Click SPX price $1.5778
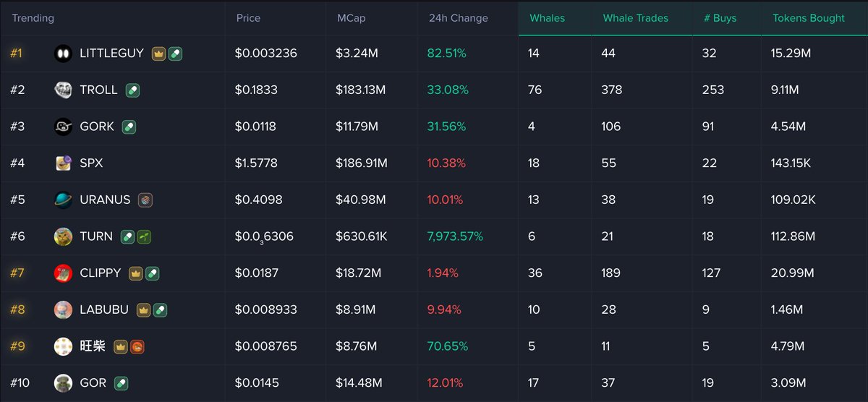This screenshot has height=402, width=868. point(256,163)
